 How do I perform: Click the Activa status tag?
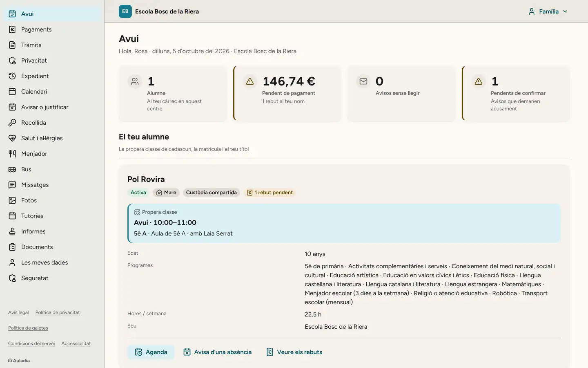click(x=138, y=193)
